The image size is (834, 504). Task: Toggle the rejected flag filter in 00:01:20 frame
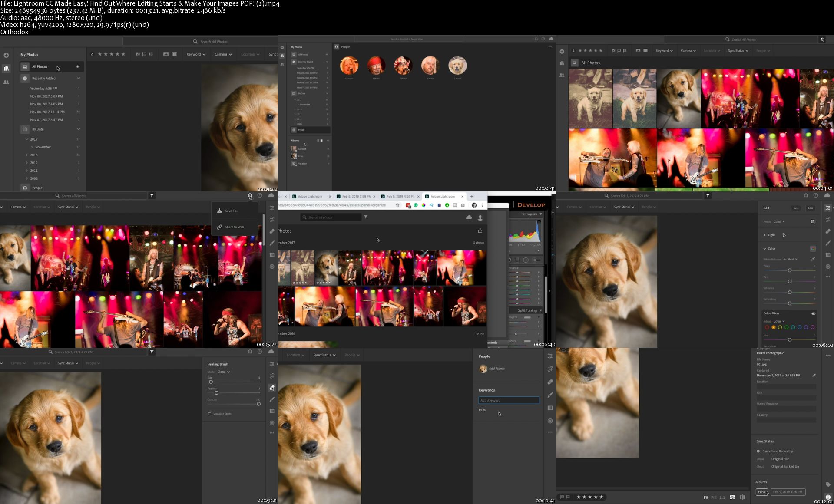click(151, 54)
